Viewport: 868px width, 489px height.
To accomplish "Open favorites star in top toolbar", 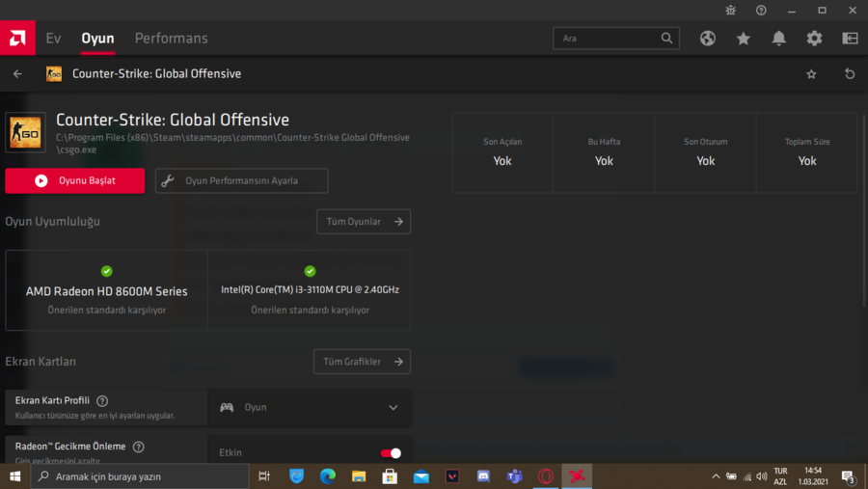I will click(x=744, y=39).
